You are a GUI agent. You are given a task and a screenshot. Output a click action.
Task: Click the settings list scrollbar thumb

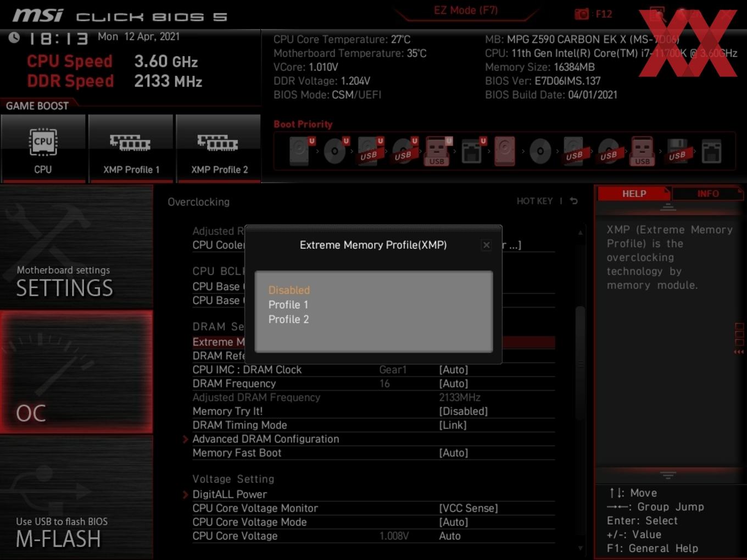(580, 362)
